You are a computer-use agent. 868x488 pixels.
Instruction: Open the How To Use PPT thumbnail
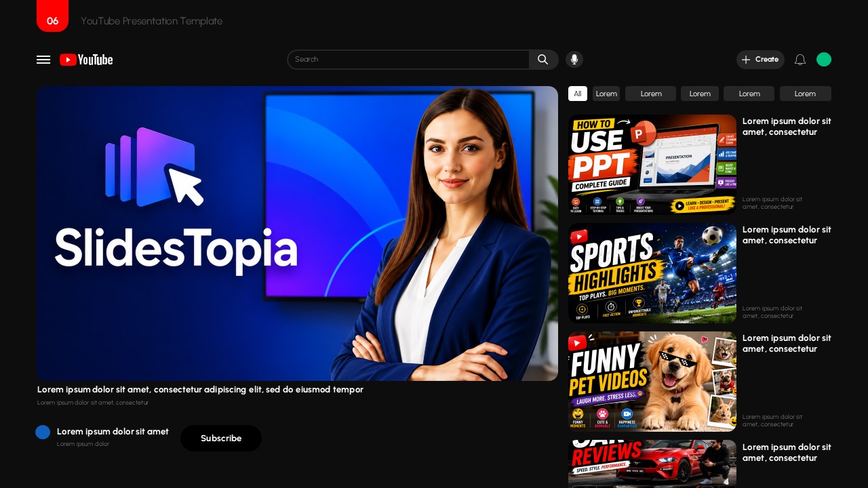click(652, 165)
